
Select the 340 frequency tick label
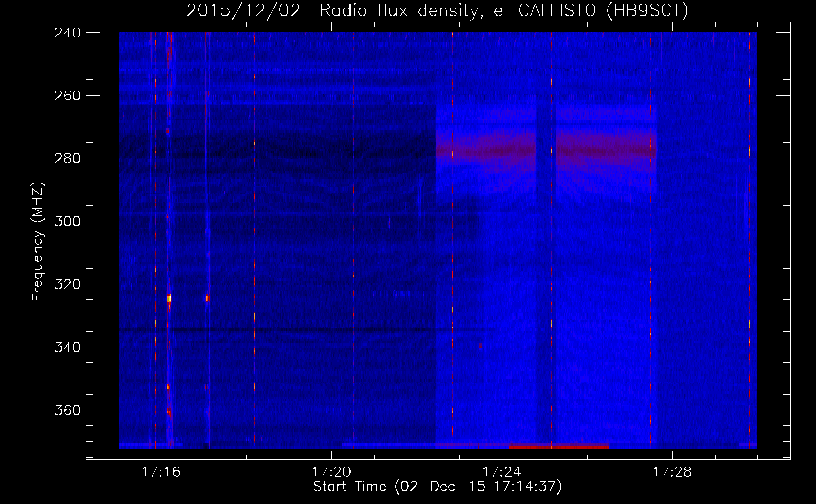(x=67, y=347)
